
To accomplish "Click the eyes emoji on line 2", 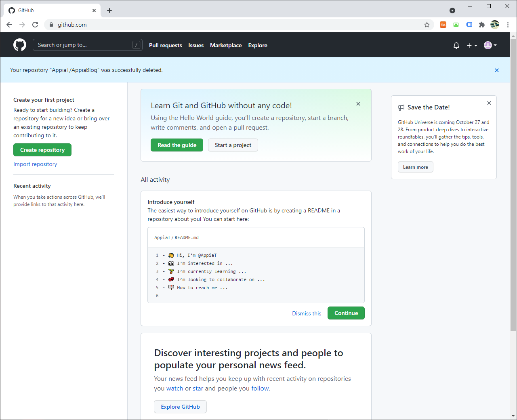I will (171, 263).
